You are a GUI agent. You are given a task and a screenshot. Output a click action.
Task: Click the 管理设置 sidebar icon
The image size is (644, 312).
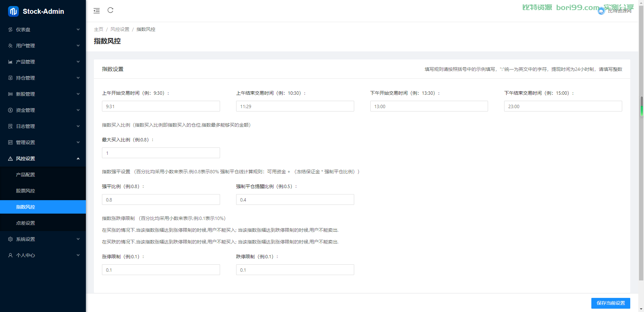[x=10, y=142]
